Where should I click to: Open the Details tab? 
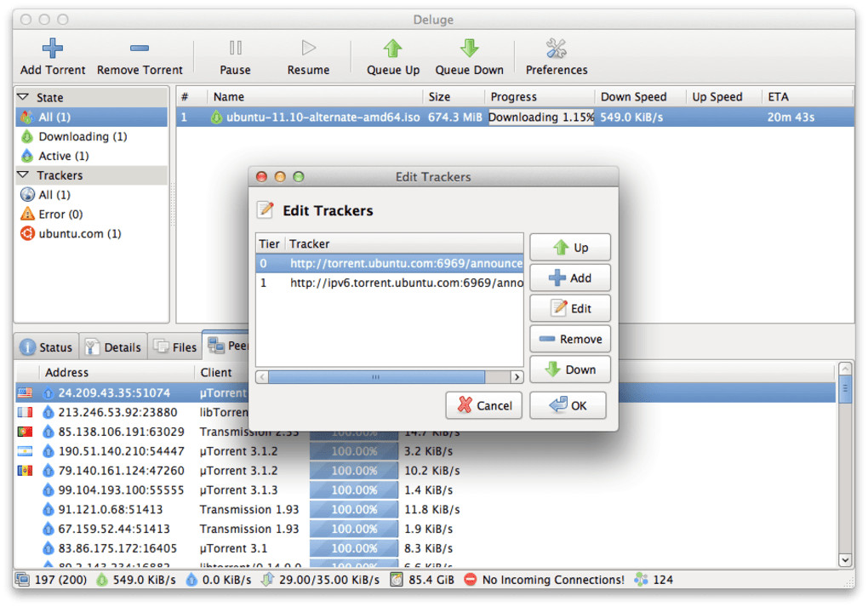113,346
